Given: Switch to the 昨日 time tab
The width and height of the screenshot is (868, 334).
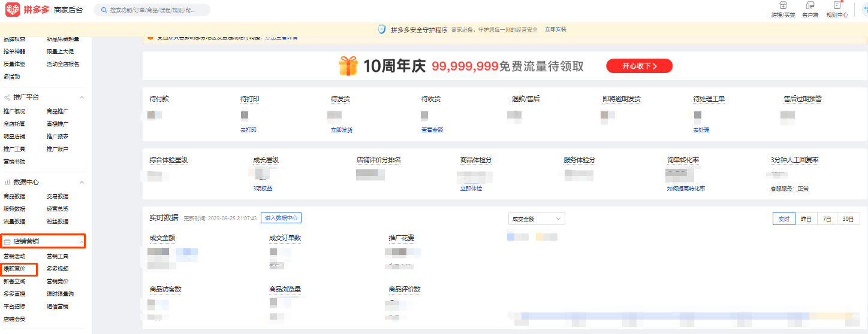Looking at the screenshot, I should (x=806, y=219).
